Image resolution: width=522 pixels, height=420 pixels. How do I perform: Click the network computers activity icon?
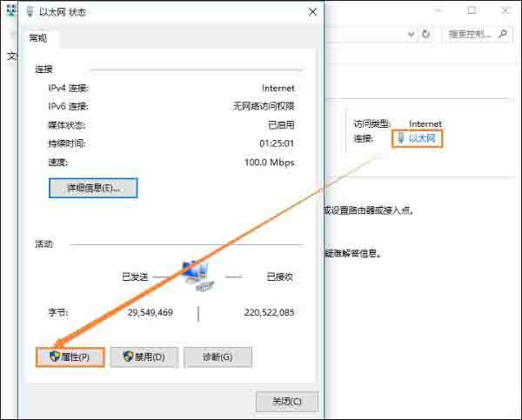tap(197, 275)
